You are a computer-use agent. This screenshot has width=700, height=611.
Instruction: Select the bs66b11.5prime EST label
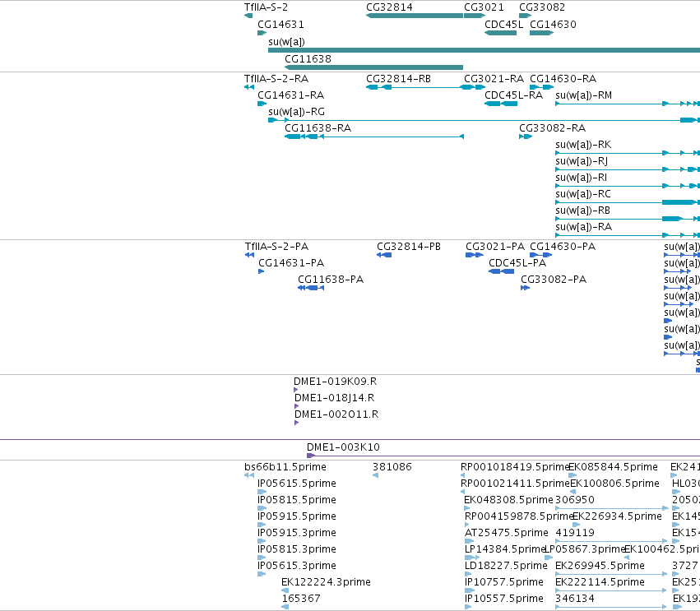click(x=285, y=467)
